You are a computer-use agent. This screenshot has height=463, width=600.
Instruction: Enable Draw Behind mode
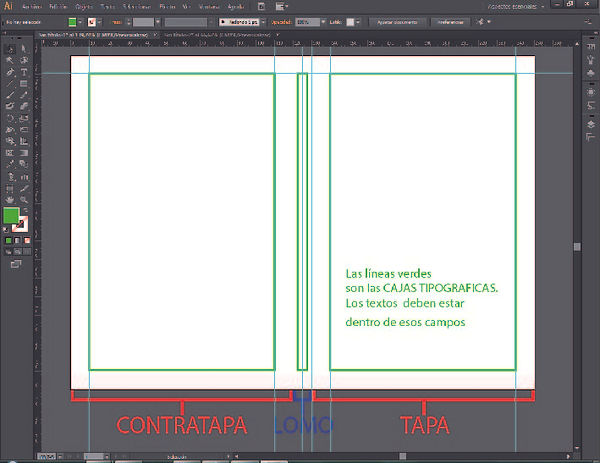click(18, 252)
